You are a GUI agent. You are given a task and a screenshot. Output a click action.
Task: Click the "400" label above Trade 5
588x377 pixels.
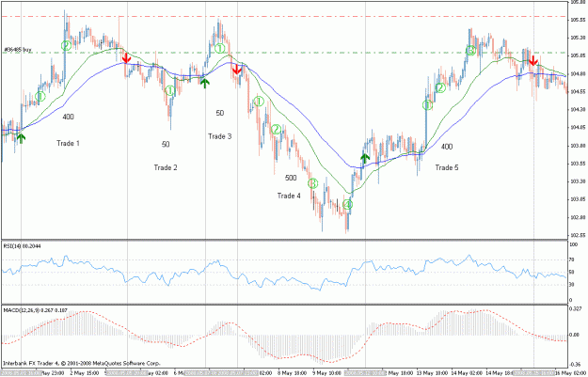pos(447,147)
